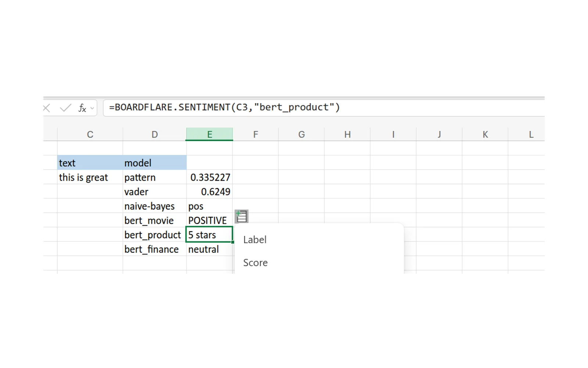This screenshot has width=588, height=368.
Task: Select the 'neutral' result cell
Action: click(x=209, y=249)
